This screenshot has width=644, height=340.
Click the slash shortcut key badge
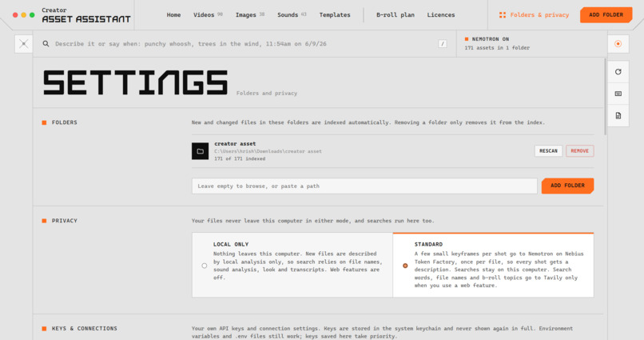[443, 43]
